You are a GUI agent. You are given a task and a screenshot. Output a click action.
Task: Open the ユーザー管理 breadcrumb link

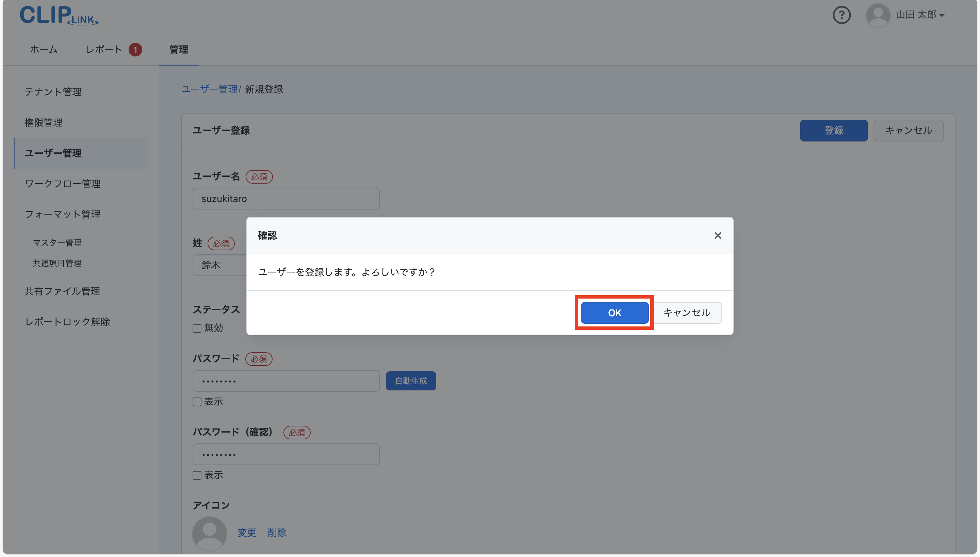click(x=210, y=89)
